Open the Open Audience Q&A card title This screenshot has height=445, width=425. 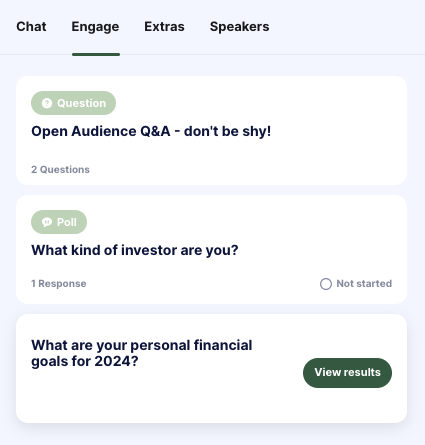151,131
